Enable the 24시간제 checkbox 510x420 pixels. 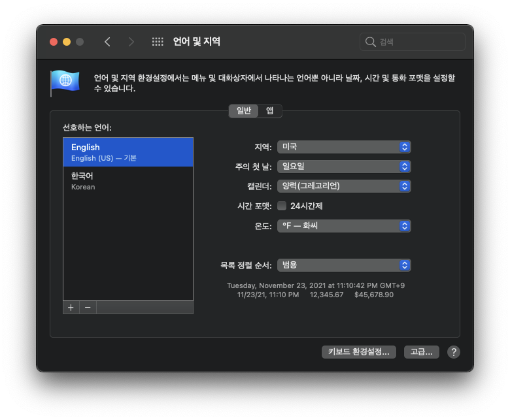[282, 206]
